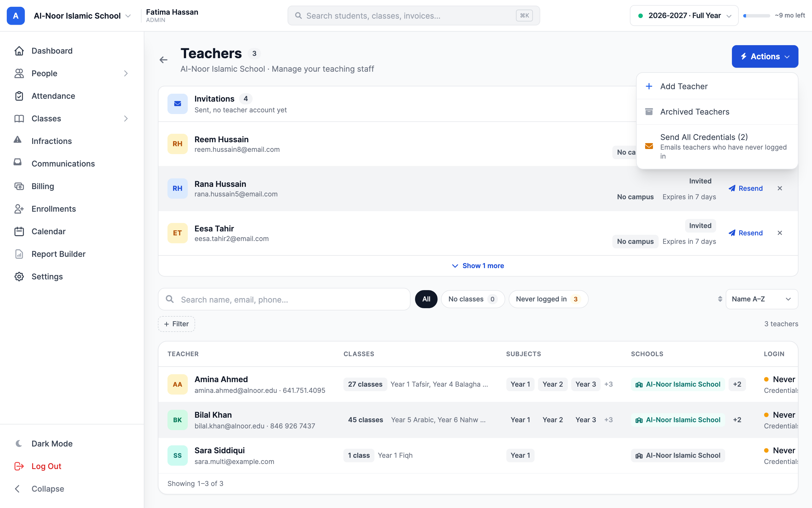Click Search name, email, phone field
The image size is (812, 508).
284,299
